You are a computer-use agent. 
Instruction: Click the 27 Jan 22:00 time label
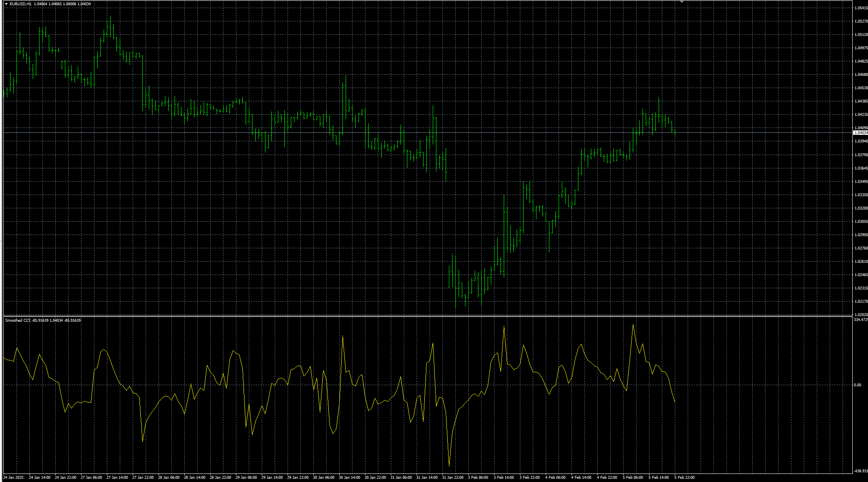(x=143, y=478)
